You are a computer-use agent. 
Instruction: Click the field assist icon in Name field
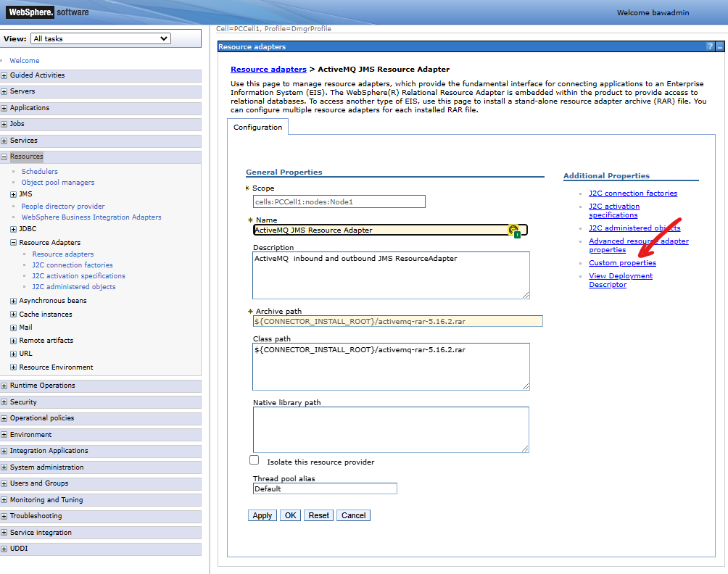(515, 230)
